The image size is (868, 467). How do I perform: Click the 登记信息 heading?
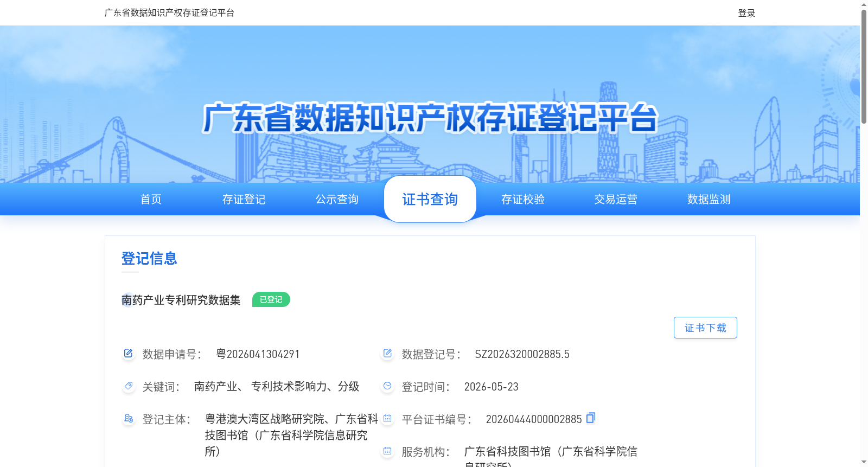pyautogui.click(x=150, y=258)
